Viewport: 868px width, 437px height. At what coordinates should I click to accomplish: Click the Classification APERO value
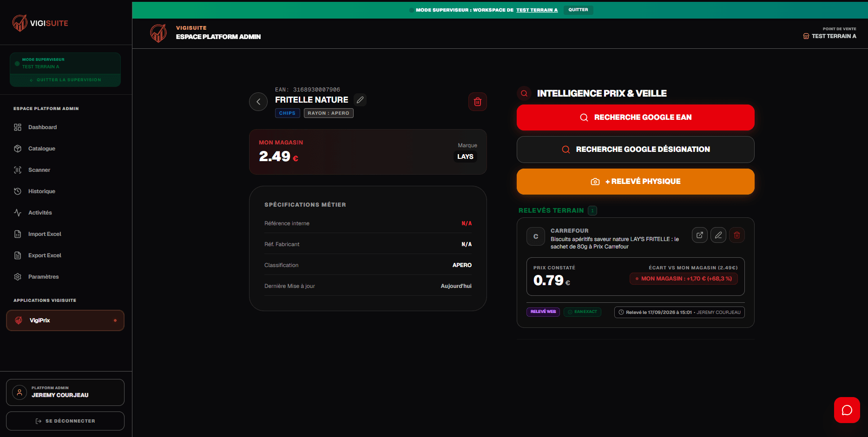[462, 265]
